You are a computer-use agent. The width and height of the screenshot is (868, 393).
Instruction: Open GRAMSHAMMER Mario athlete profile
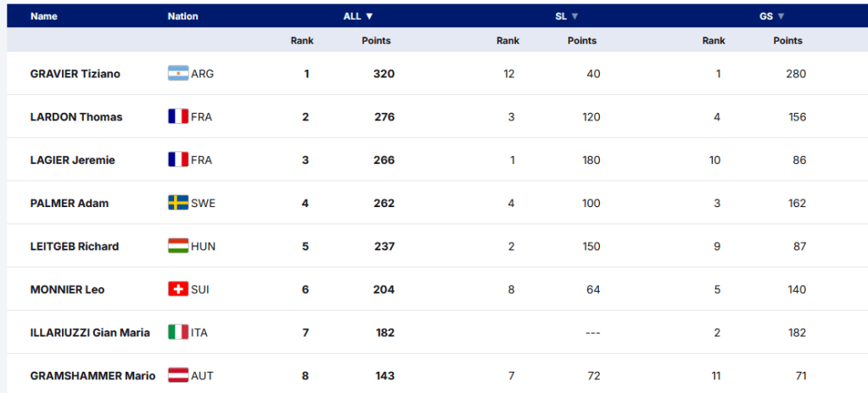pos(92,376)
